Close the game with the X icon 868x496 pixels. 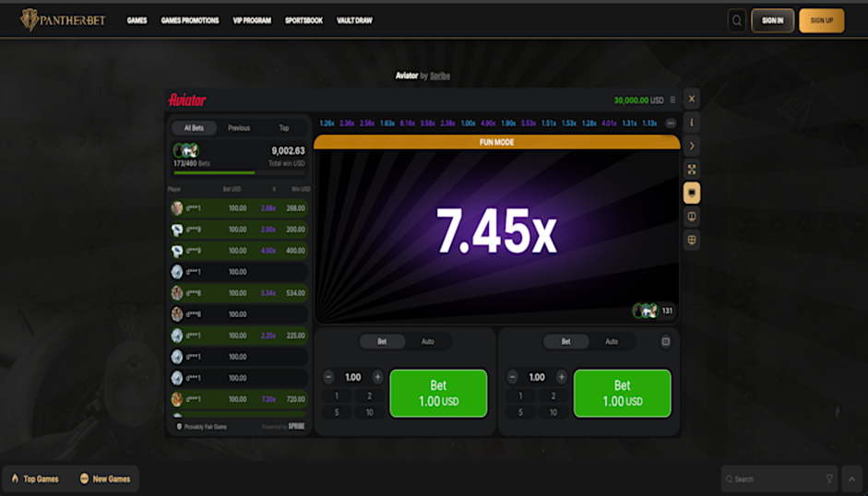[x=692, y=99]
